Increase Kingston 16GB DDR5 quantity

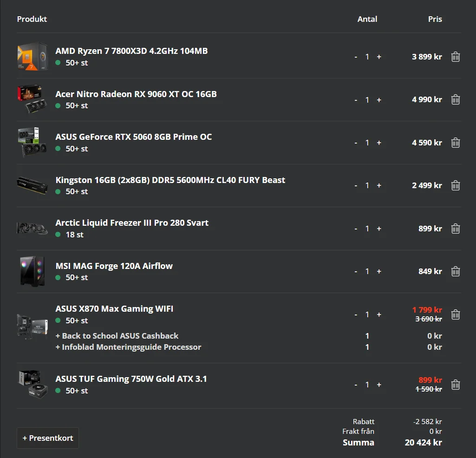[x=379, y=186]
